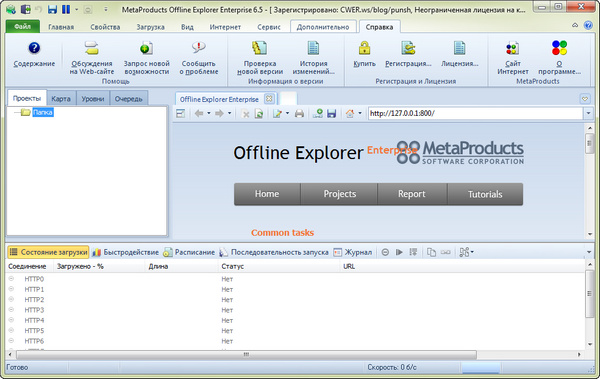This screenshot has width=600, height=379.
Task: Run Проверка новой версии update check
Action: click(x=260, y=57)
